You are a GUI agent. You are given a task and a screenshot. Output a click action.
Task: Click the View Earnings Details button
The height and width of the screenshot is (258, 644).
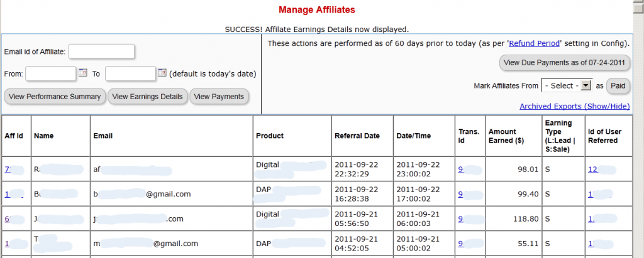tap(148, 96)
